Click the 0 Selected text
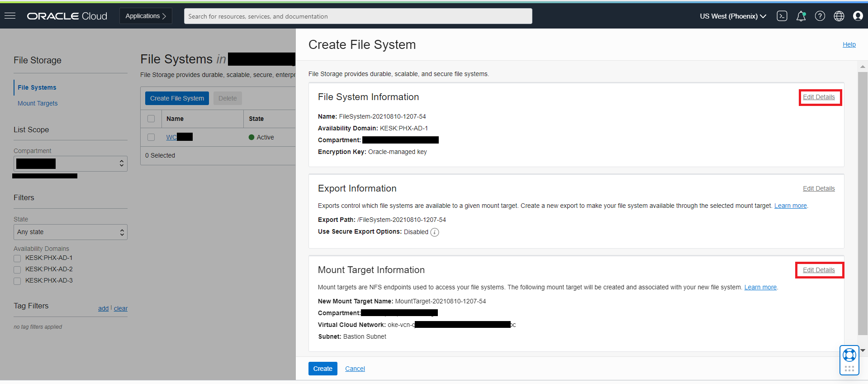868x384 pixels. pyautogui.click(x=160, y=155)
